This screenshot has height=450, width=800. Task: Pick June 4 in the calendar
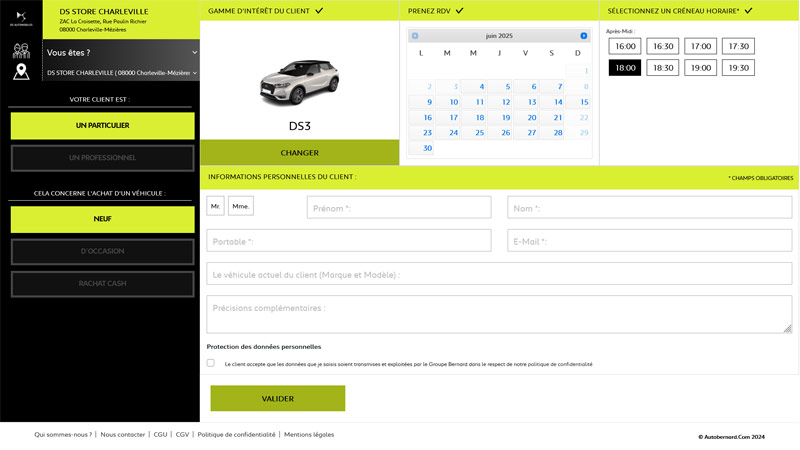click(x=473, y=87)
